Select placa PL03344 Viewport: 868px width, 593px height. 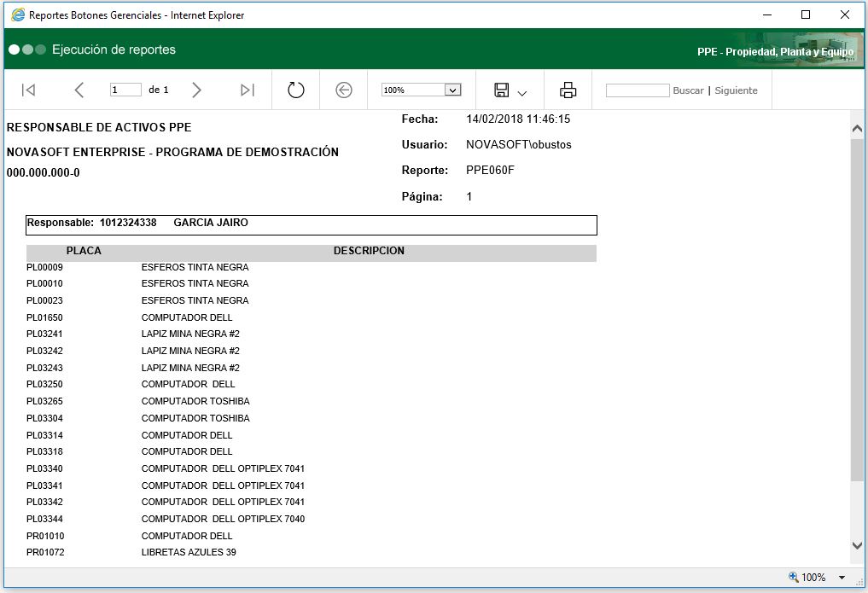point(45,519)
